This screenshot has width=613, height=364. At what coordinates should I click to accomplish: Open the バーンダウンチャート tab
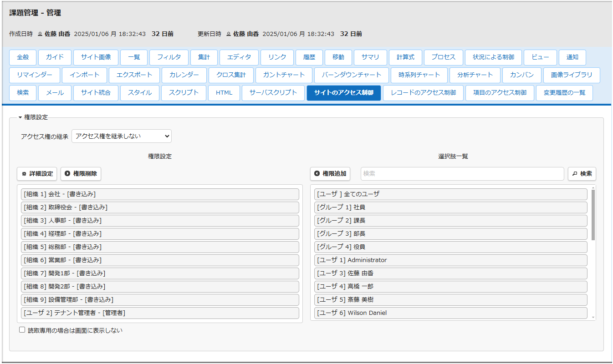tap(351, 75)
